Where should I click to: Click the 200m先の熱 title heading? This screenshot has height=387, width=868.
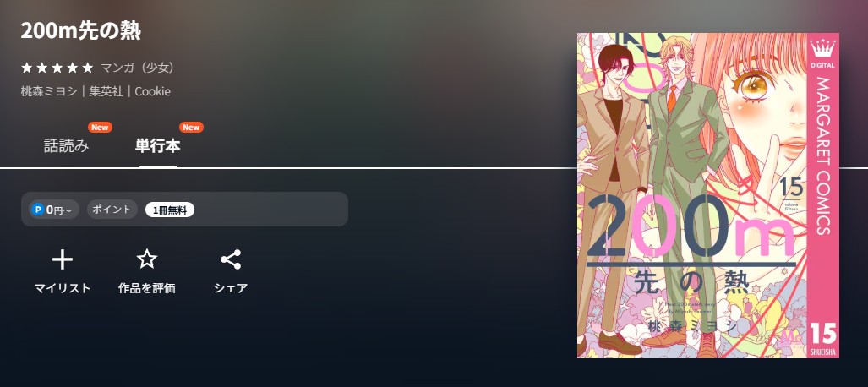(81, 31)
